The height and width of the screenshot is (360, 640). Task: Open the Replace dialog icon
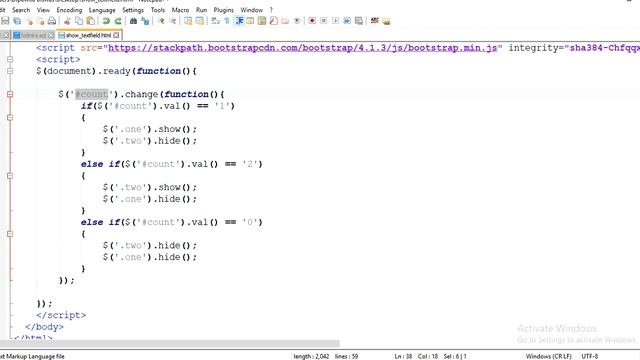tap(145, 21)
